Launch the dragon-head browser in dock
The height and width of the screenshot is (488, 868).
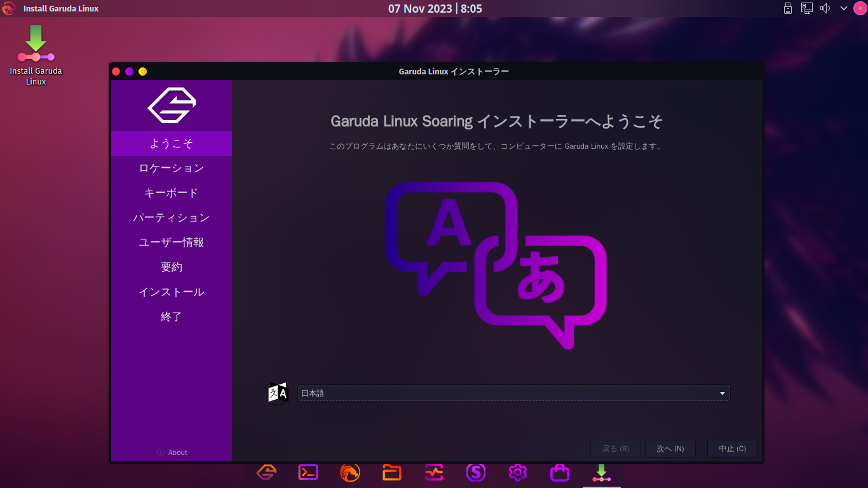coord(350,472)
